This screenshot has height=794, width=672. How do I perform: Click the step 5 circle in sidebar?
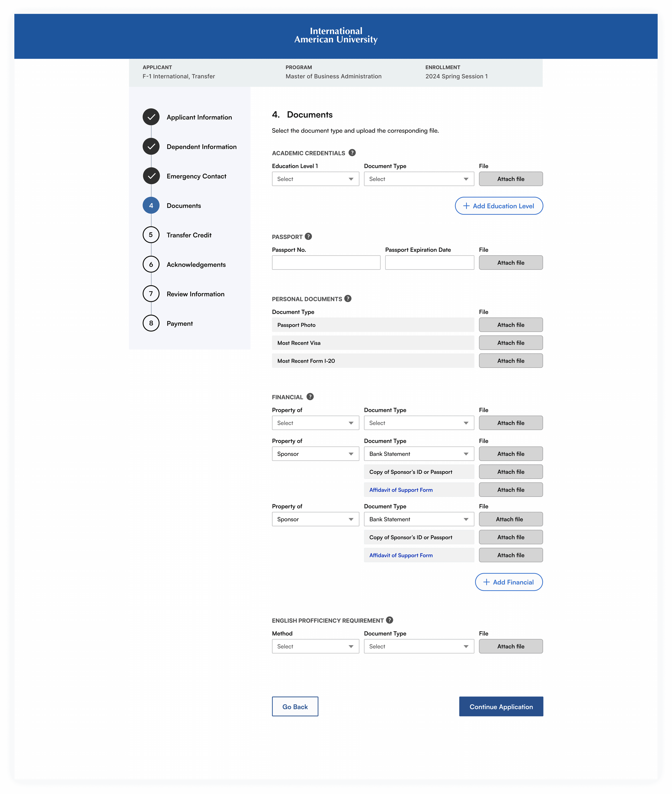(x=151, y=235)
